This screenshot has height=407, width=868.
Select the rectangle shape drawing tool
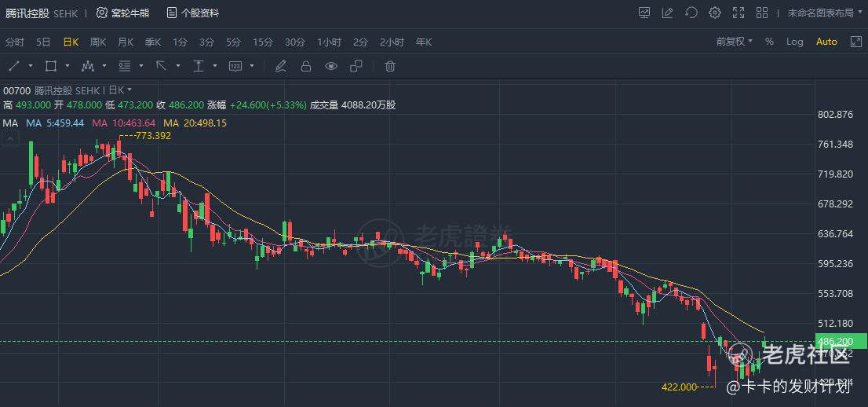point(51,67)
